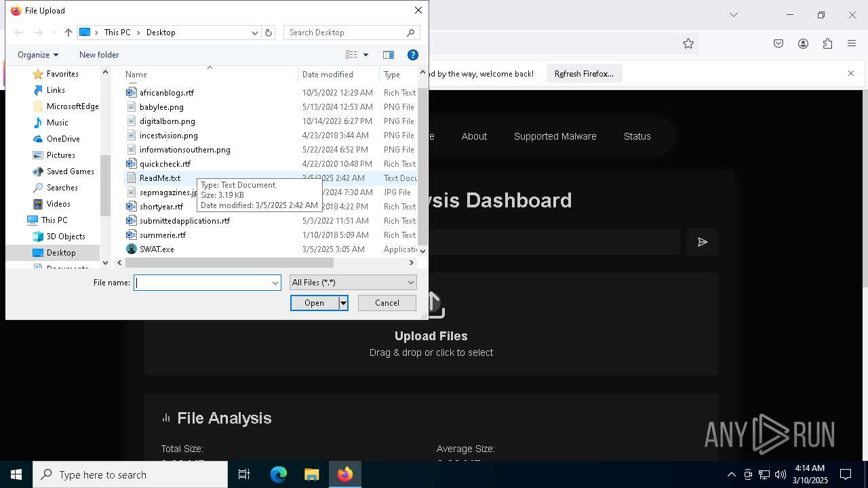Select summerie.rtf file
Image resolution: width=868 pixels, height=488 pixels.
click(x=163, y=235)
